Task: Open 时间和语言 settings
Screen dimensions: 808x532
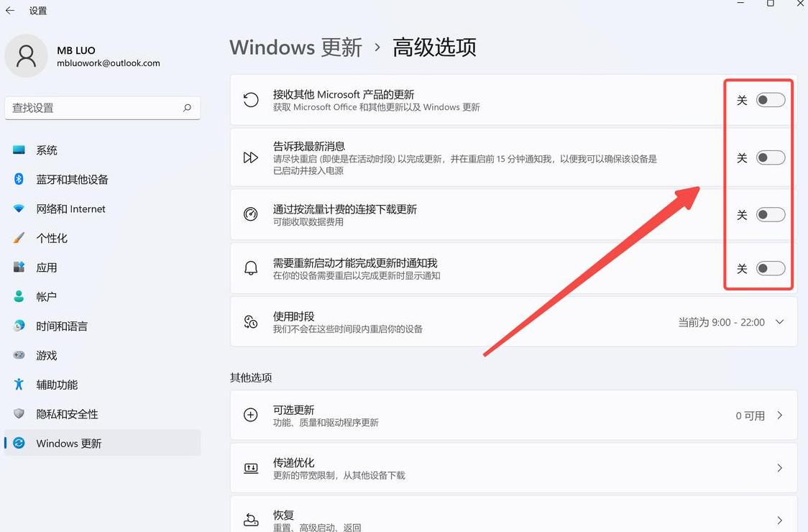Action: (103, 326)
